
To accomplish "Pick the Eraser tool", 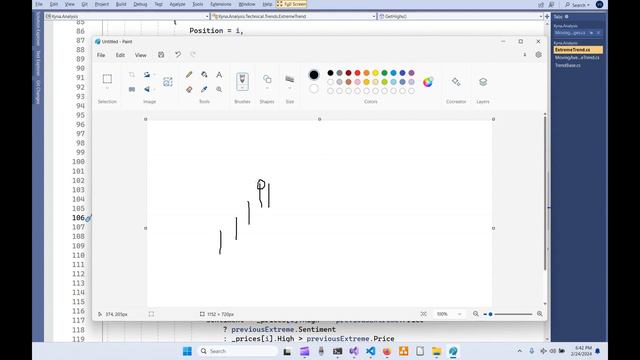I will pos(189,89).
